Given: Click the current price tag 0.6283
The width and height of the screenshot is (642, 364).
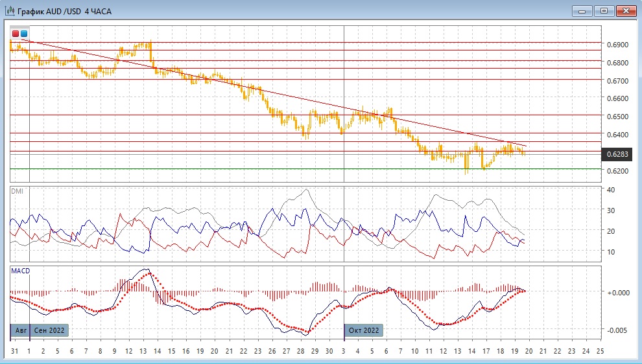Looking at the screenshot, I should click(615, 154).
